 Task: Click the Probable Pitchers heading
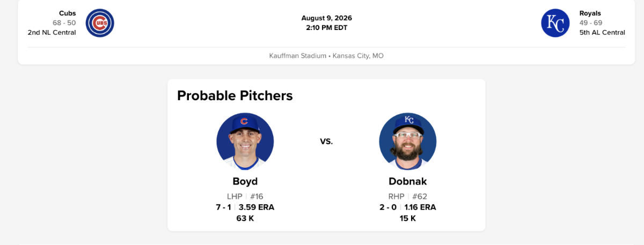[235, 95]
